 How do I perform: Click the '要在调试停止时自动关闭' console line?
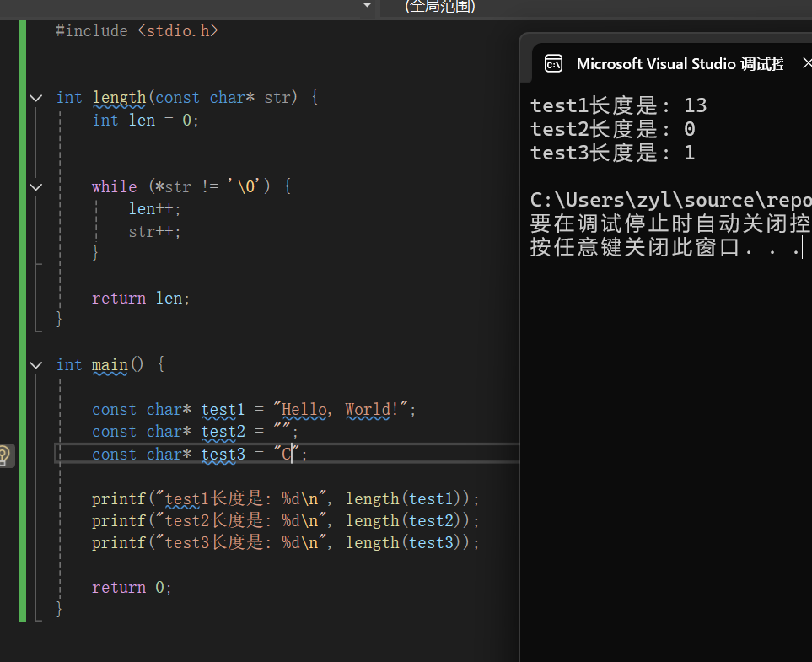click(x=670, y=223)
